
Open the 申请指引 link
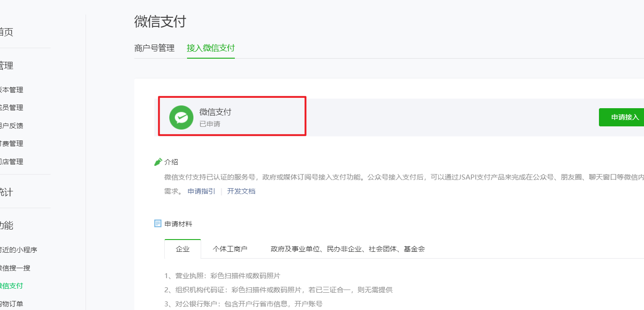(x=201, y=191)
